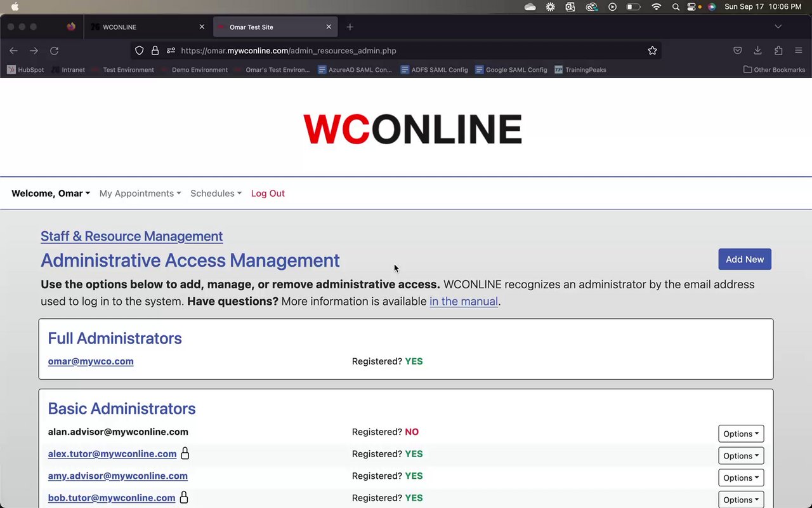Go forward with the browser forward arrow
This screenshot has height=508, width=812.
34,51
